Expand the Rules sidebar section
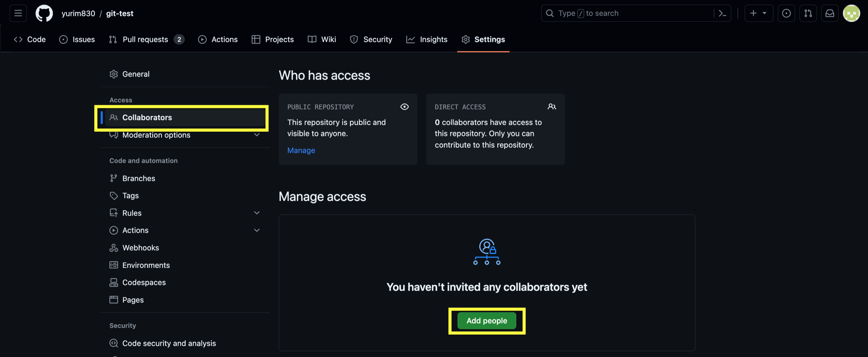This screenshot has width=868, height=357. [x=257, y=213]
